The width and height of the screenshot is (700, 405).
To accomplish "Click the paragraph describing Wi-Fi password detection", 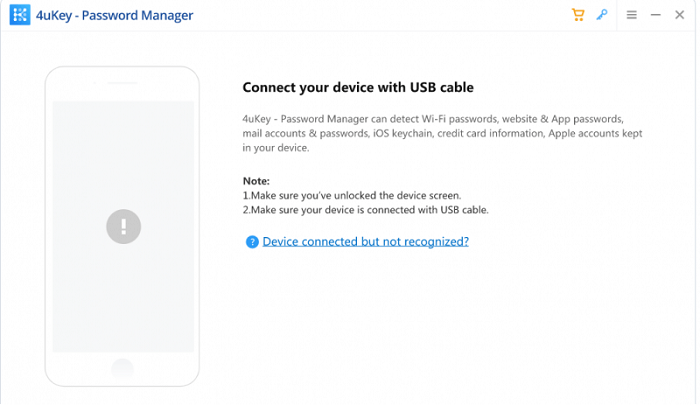I will 432,118.
